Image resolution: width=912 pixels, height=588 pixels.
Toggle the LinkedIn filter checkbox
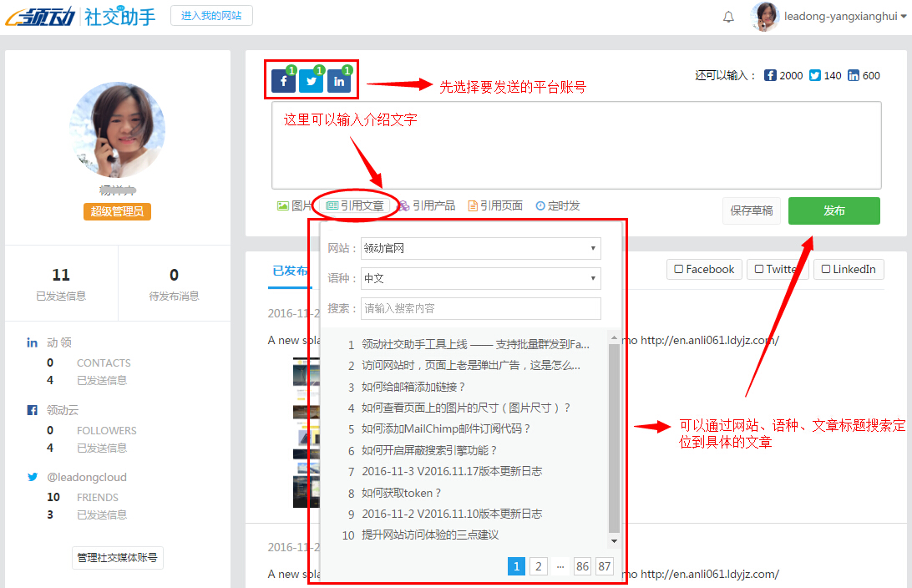(x=825, y=270)
